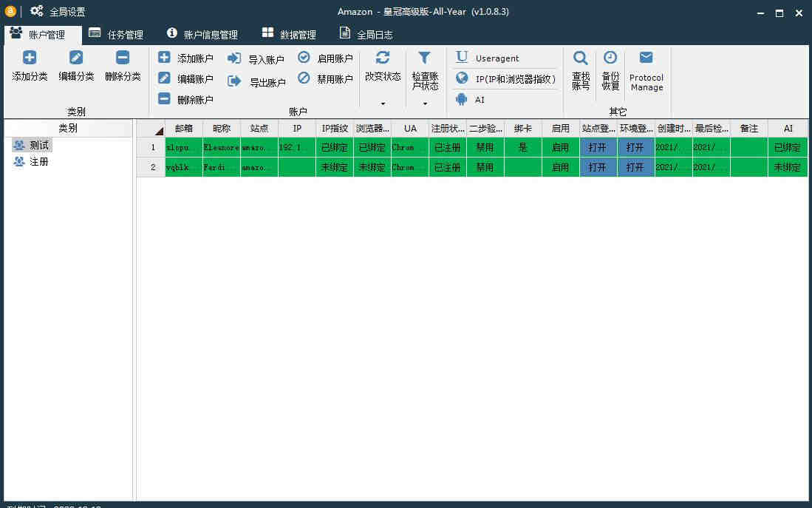The height and width of the screenshot is (508, 812).
Task: Click the 站点 column header
Action: pyautogui.click(x=259, y=128)
